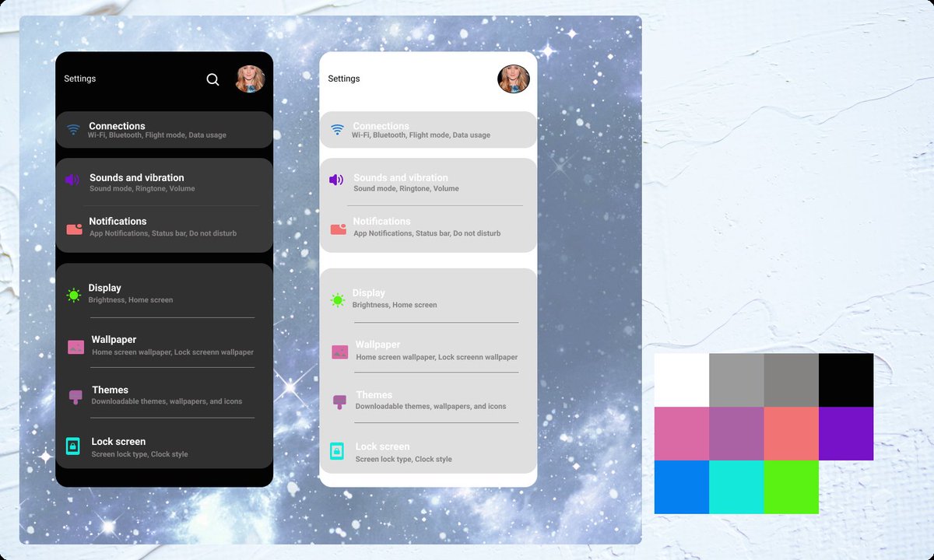Pick the violet palette swatch
Screen dimensions: 934x560
(x=846, y=434)
